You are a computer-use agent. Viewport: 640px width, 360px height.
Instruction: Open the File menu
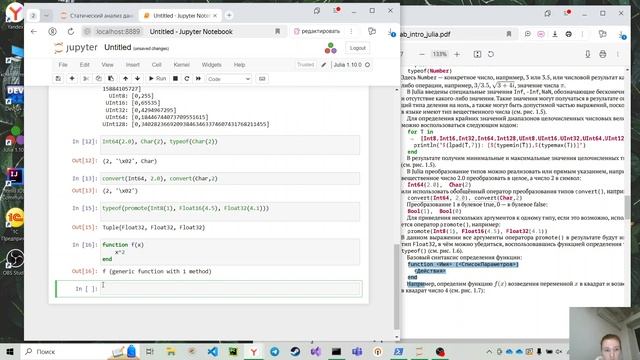(63, 65)
